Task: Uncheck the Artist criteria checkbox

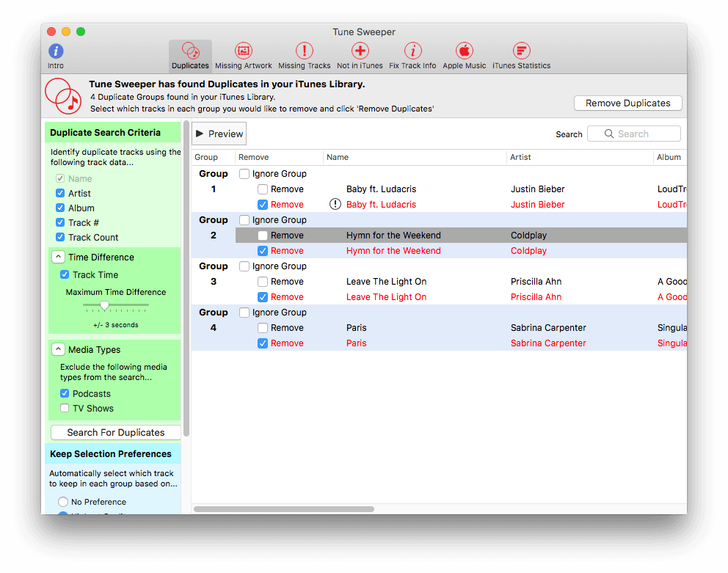Action: pyautogui.click(x=60, y=193)
